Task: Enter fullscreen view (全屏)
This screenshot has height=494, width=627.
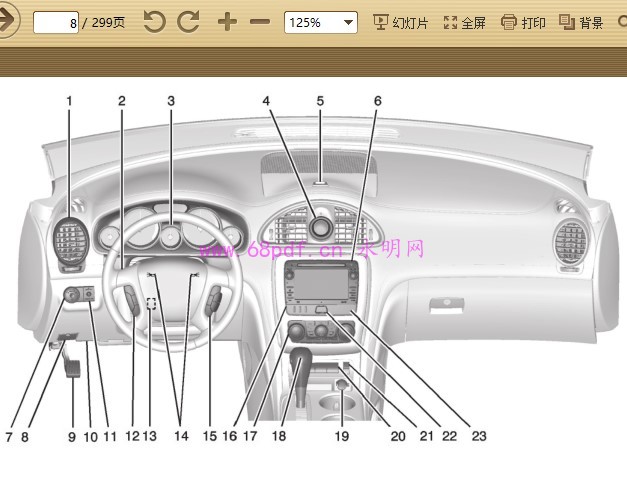Action: (464, 22)
